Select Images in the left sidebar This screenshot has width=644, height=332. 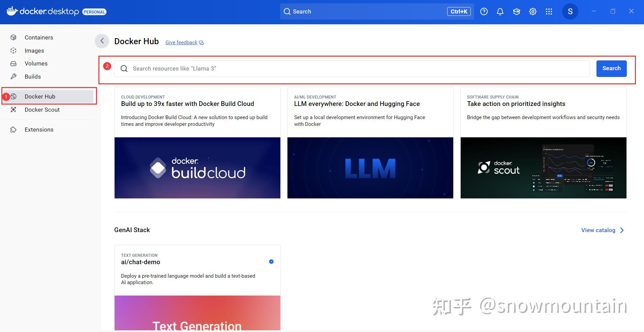coord(34,50)
